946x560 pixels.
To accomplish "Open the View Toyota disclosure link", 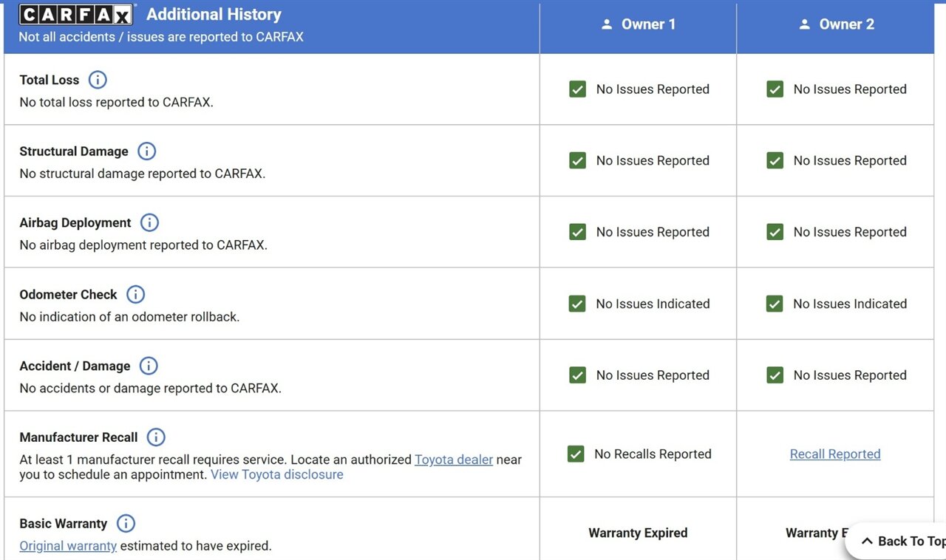I will [276, 474].
